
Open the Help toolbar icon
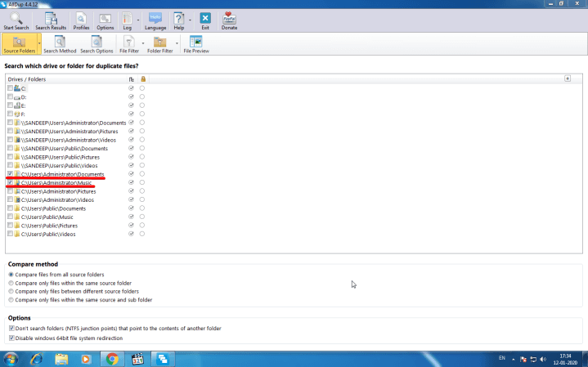179,21
